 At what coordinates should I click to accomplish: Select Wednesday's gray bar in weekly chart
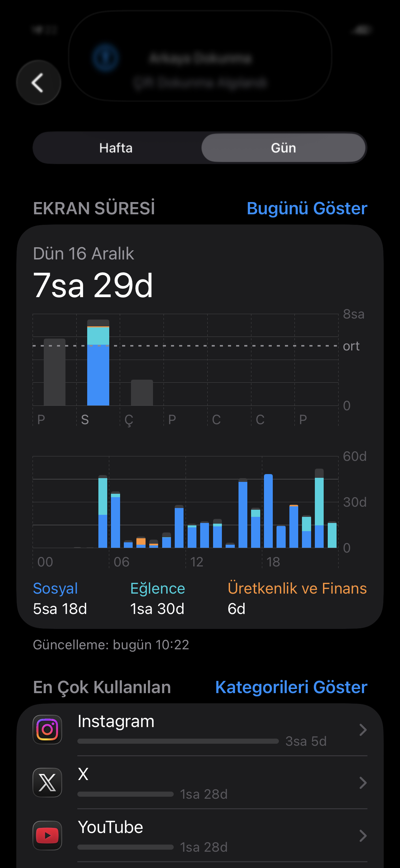142,393
